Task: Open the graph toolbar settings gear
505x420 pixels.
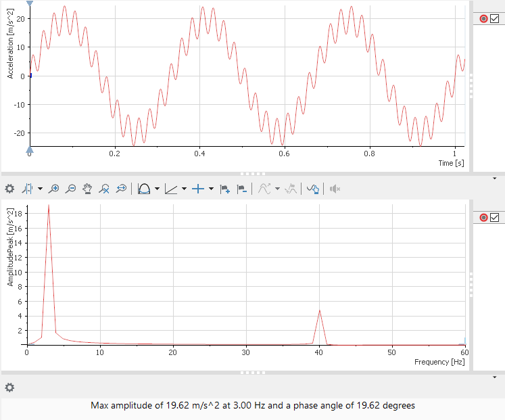Action: point(9,189)
